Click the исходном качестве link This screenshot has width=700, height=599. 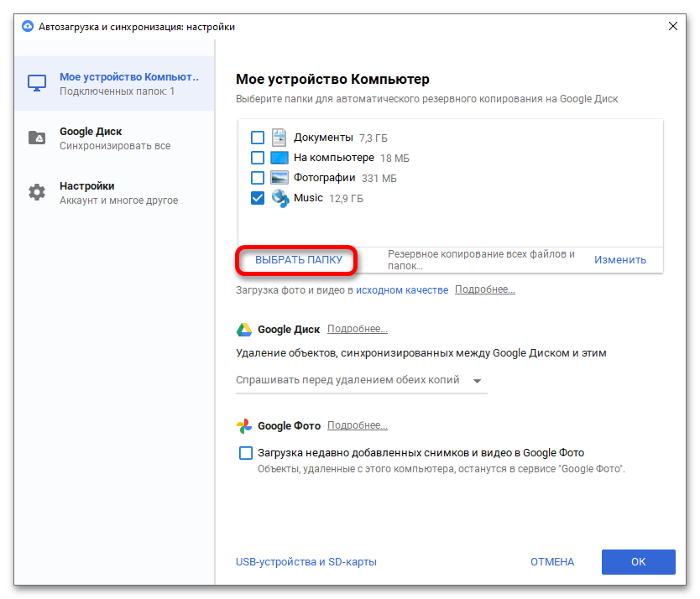402,290
